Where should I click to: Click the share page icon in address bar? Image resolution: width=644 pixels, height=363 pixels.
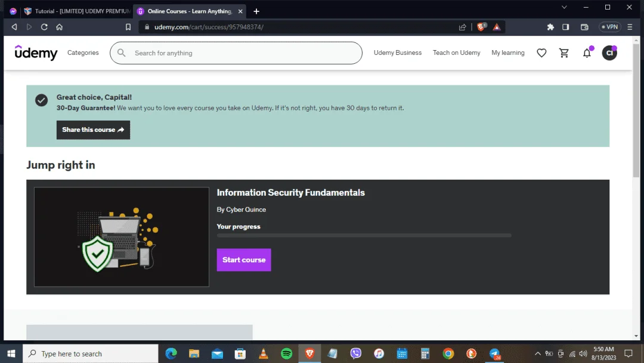click(x=463, y=27)
